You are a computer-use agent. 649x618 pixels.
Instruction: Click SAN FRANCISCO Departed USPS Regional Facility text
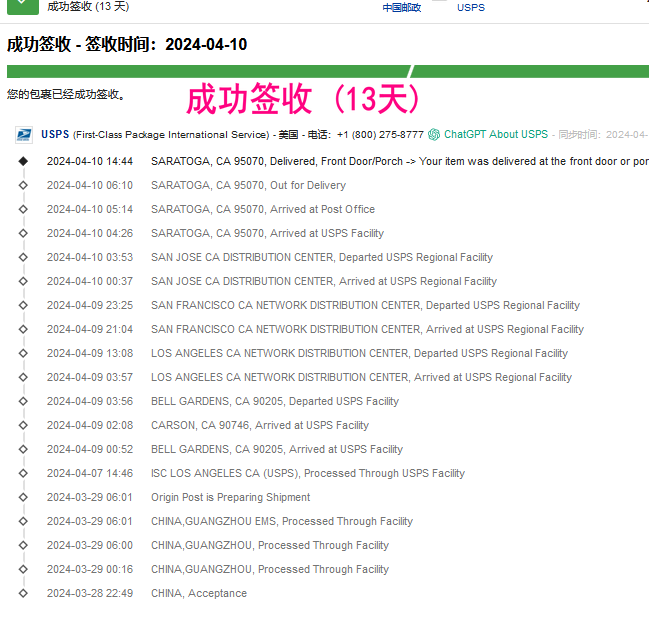pyautogui.click(x=365, y=305)
